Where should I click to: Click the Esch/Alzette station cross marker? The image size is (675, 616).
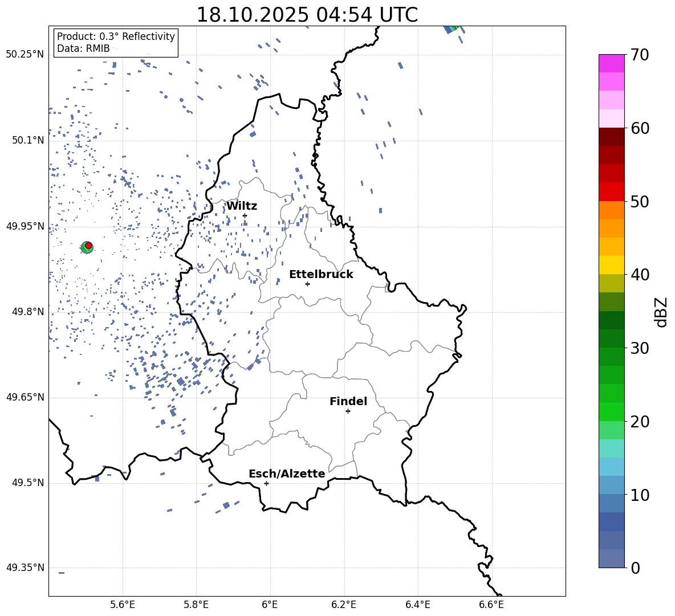coord(266,483)
